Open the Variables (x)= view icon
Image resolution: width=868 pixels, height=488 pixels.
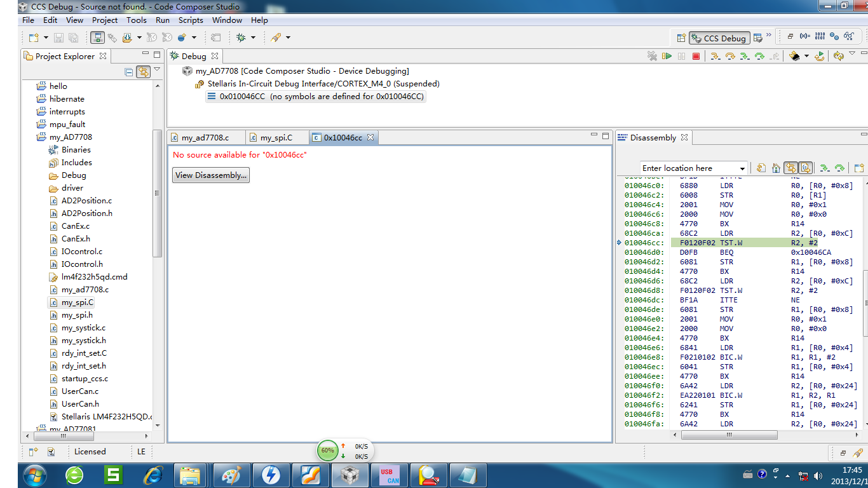click(804, 37)
